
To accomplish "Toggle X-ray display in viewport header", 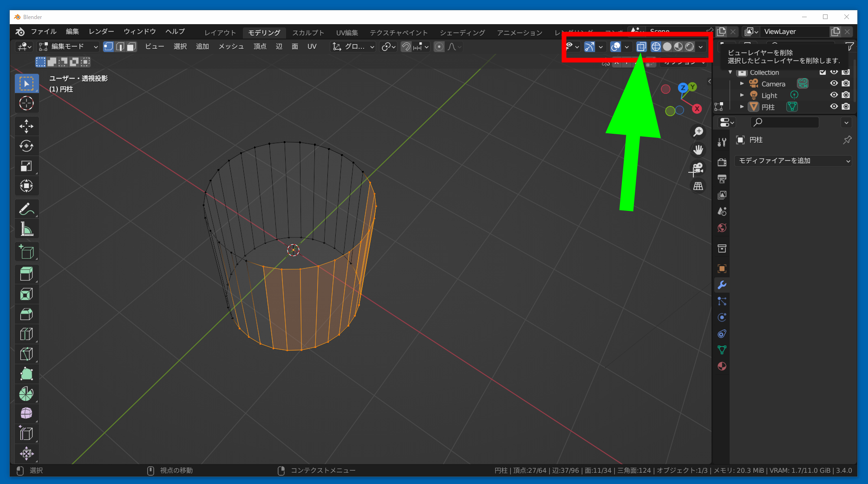I will tap(641, 47).
